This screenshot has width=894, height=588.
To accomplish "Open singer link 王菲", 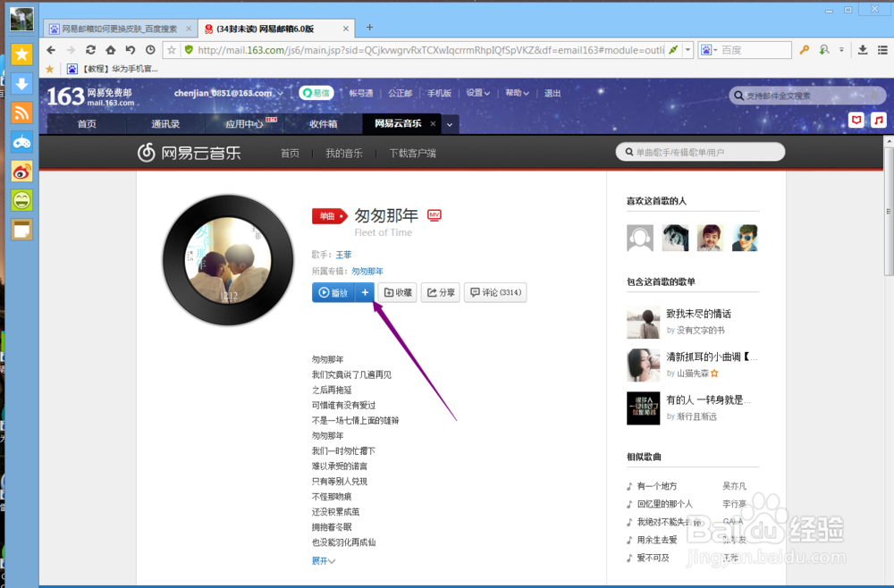I will coord(343,255).
